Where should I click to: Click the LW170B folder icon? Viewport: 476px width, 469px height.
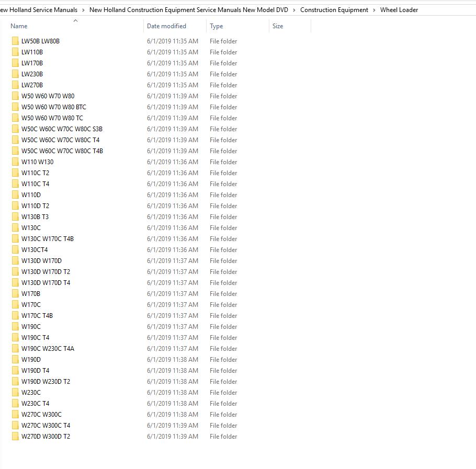[15, 63]
